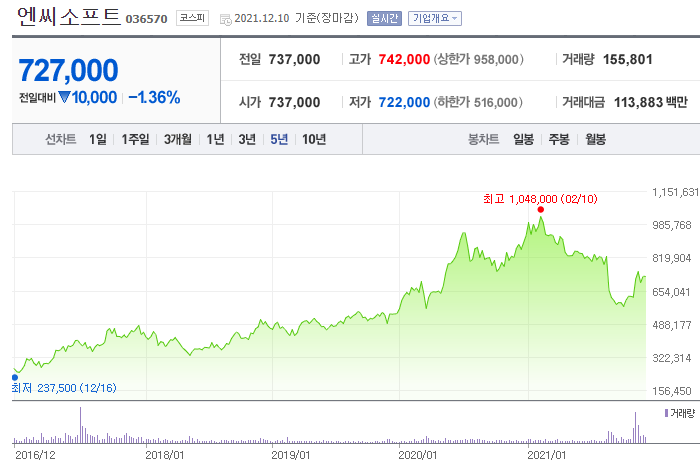The height and width of the screenshot is (474, 700).
Task: Open the 주봉 weekly candle chart
Action: click(x=559, y=139)
